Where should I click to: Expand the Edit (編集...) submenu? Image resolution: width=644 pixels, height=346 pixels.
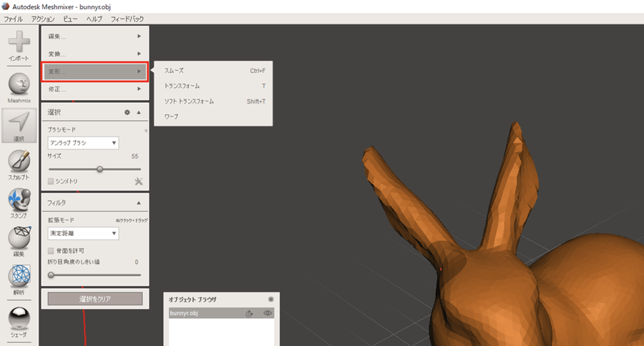click(95, 36)
